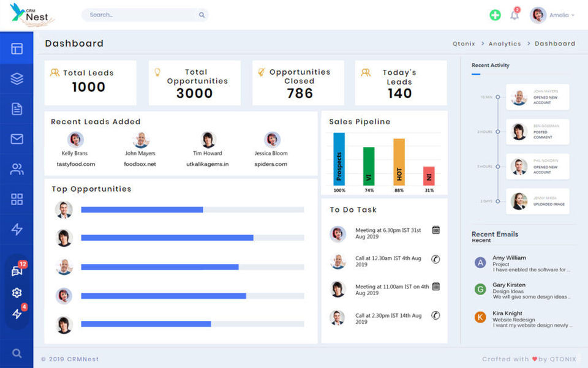Image resolution: width=588 pixels, height=368 pixels.
Task: Click phone icon for 12.30am call task
Action: pyautogui.click(x=435, y=259)
